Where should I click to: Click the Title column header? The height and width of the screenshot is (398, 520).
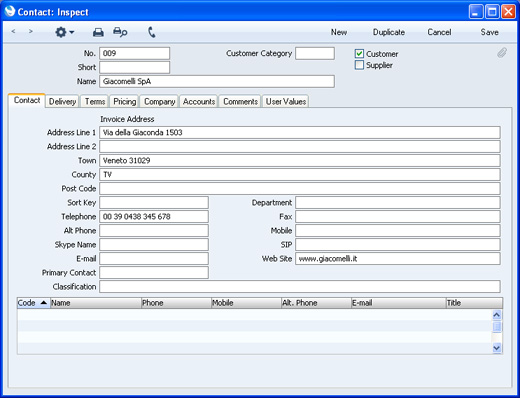coord(474,303)
